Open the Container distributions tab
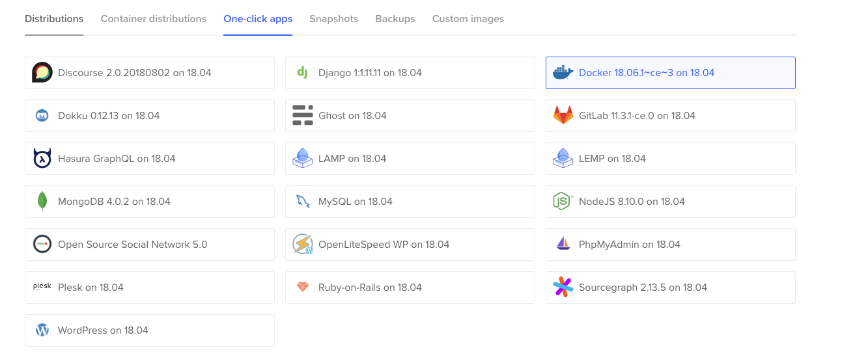 click(x=154, y=19)
